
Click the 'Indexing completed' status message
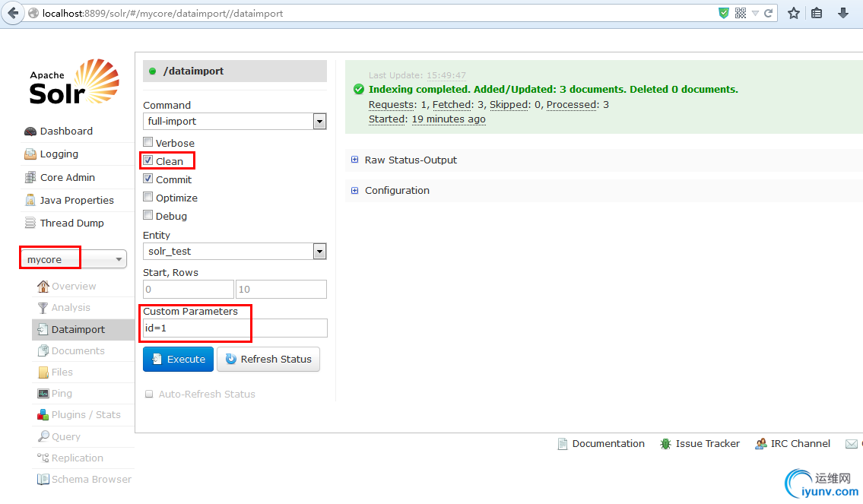553,89
